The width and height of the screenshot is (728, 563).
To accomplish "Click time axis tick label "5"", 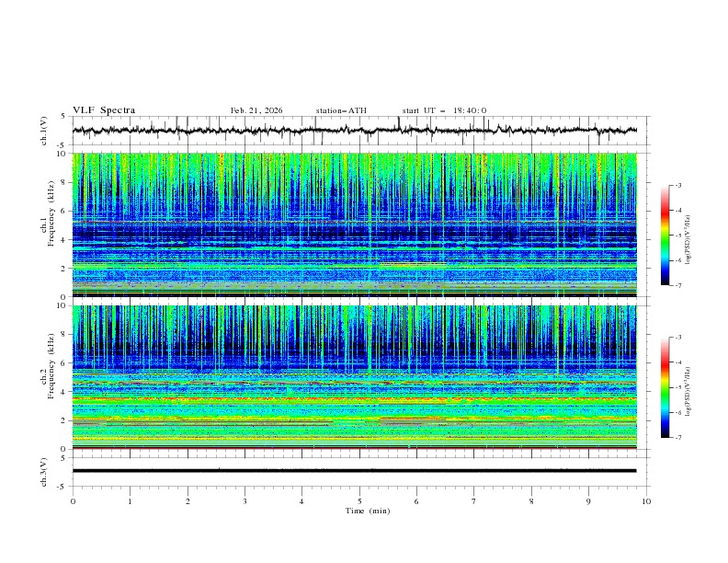I will coord(359,501).
